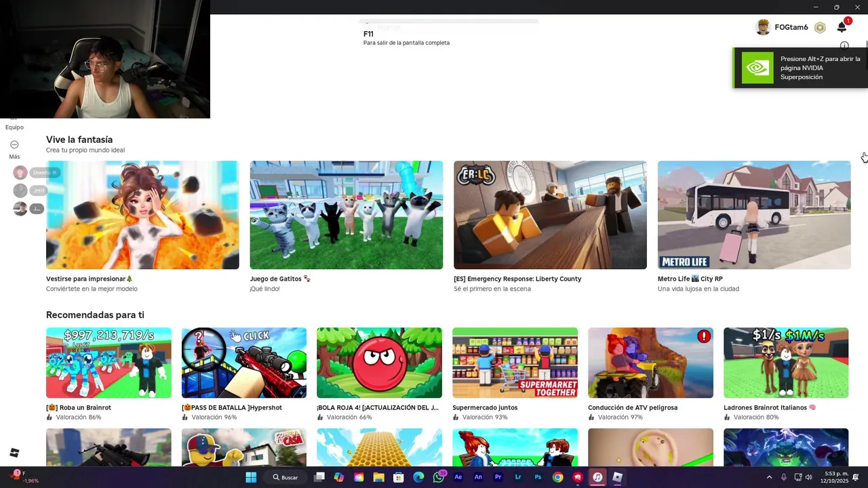Viewport: 868px width, 488px height.
Task: Open the Roba un Brainrot game thumbnail
Action: click(108, 363)
